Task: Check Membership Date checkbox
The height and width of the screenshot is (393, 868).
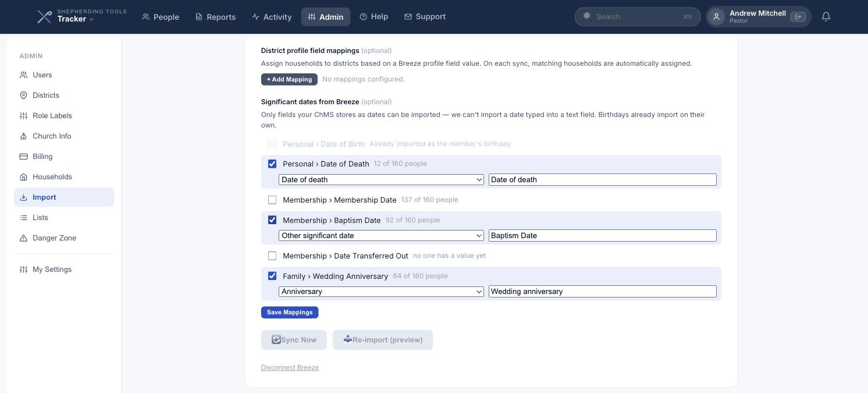Action: [272, 200]
